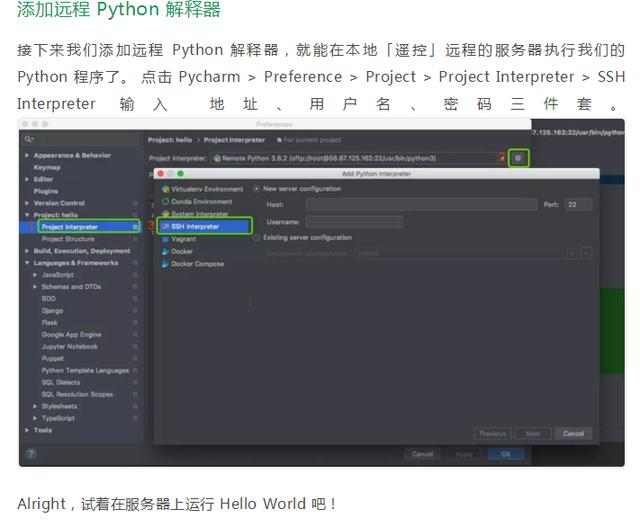Select Docker Compose interpreter option
This screenshot has width=640, height=527.
(193, 264)
